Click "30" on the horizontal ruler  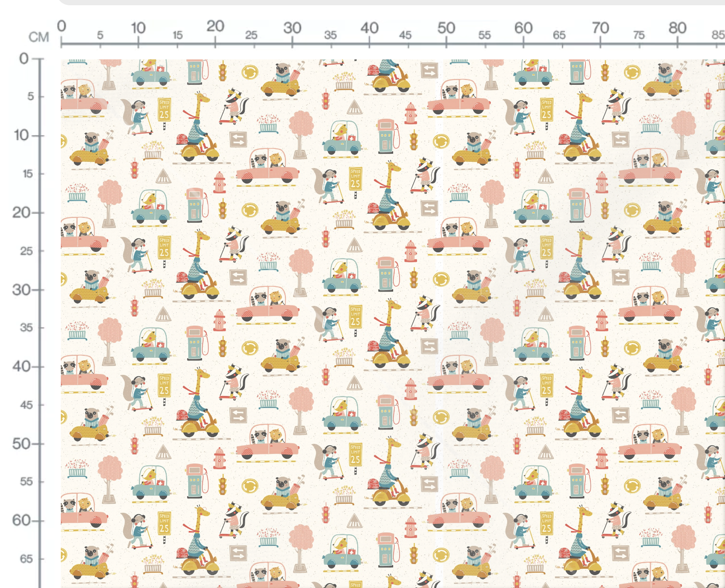[x=292, y=28]
